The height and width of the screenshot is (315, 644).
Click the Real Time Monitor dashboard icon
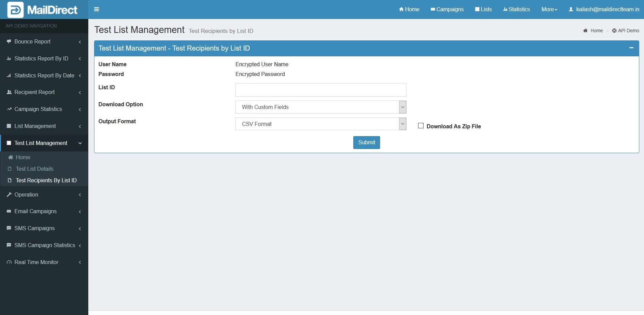pyautogui.click(x=9, y=262)
